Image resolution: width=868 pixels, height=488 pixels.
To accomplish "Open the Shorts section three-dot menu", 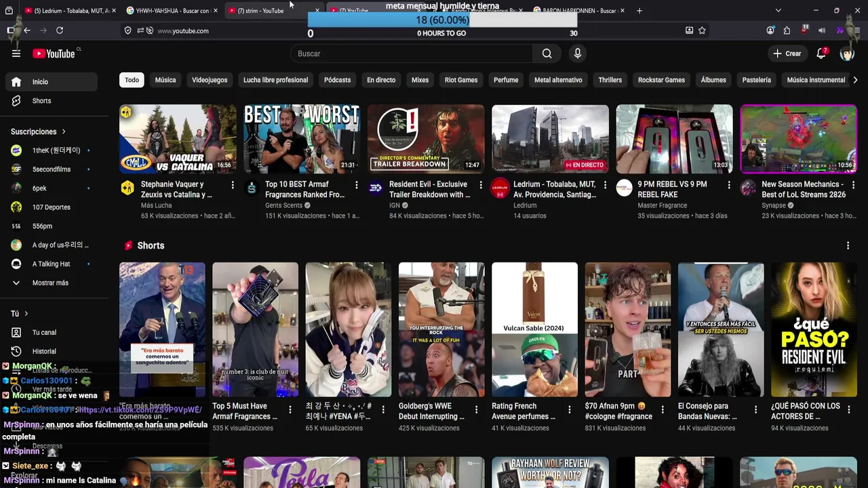I will tap(848, 245).
